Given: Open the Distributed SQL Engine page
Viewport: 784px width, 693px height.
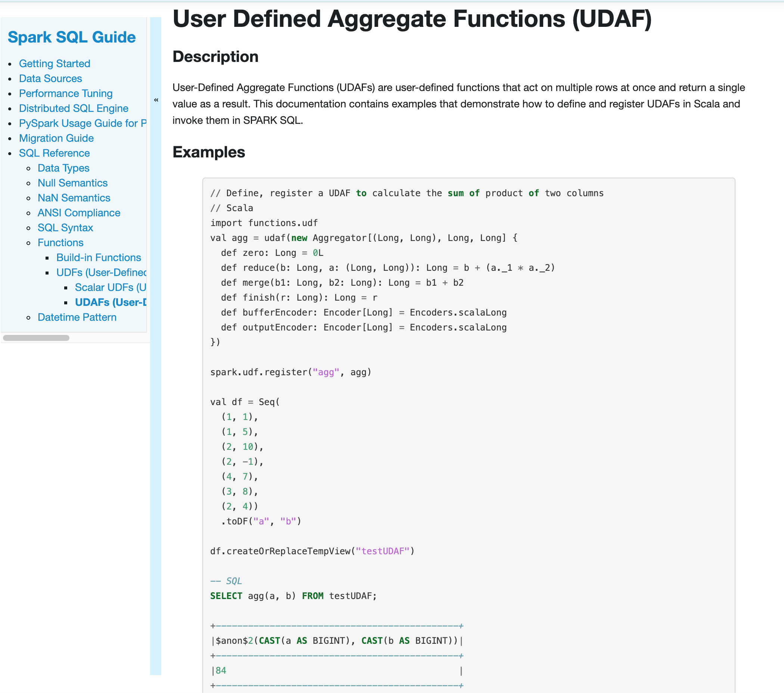Looking at the screenshot, I should 74,109.
